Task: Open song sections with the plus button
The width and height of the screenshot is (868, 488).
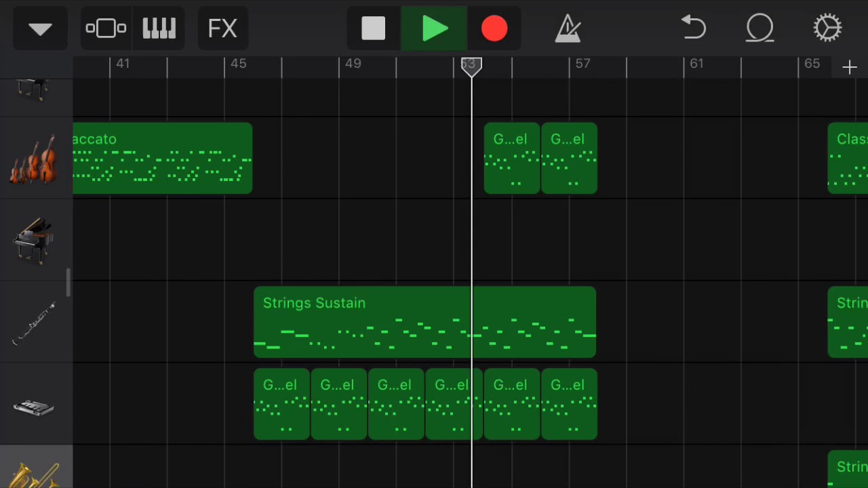Action: [x=850, y=67]
